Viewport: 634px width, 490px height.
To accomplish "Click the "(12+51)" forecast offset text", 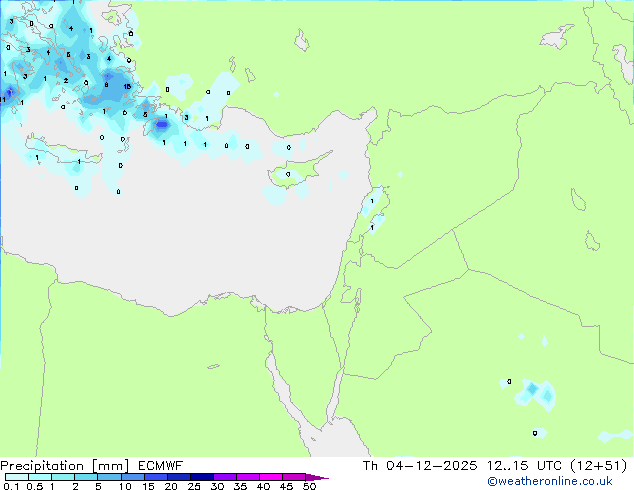I will (598, 466).
